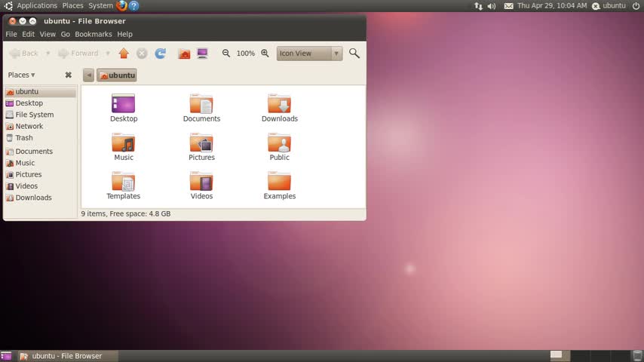Select the Pictures folder icon in main view
The height and width of the screenshot is (362, 644).
201,143
